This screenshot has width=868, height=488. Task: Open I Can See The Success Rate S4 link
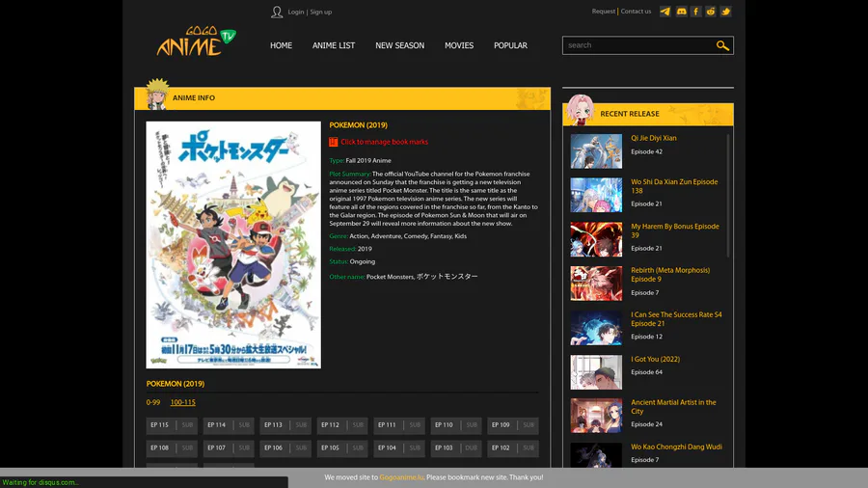pyautogui.click(x=676, y=318)
